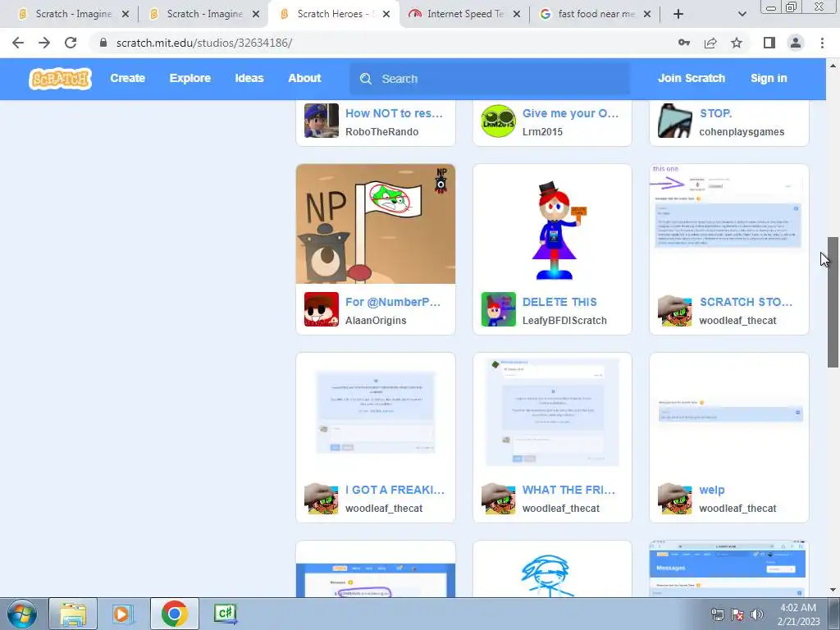Open the Give me your O... project

pyautogui.click(x=571, y=113)
